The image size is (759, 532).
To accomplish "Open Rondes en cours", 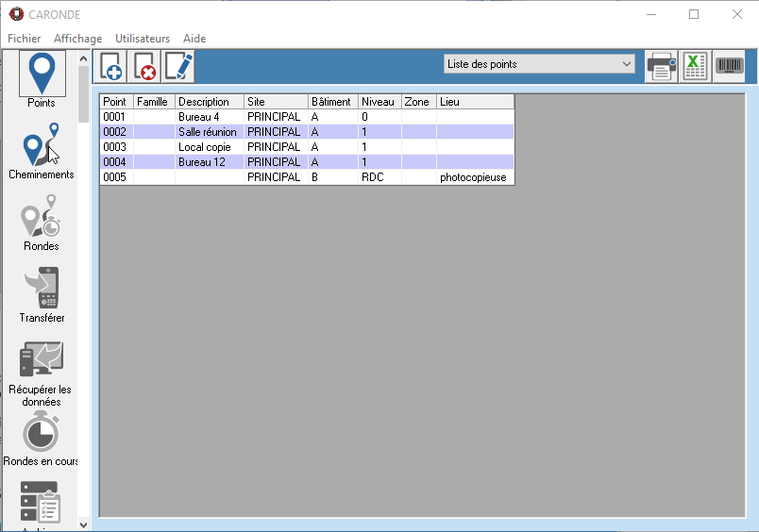I will pyautogui.click(x=42, y=437).
